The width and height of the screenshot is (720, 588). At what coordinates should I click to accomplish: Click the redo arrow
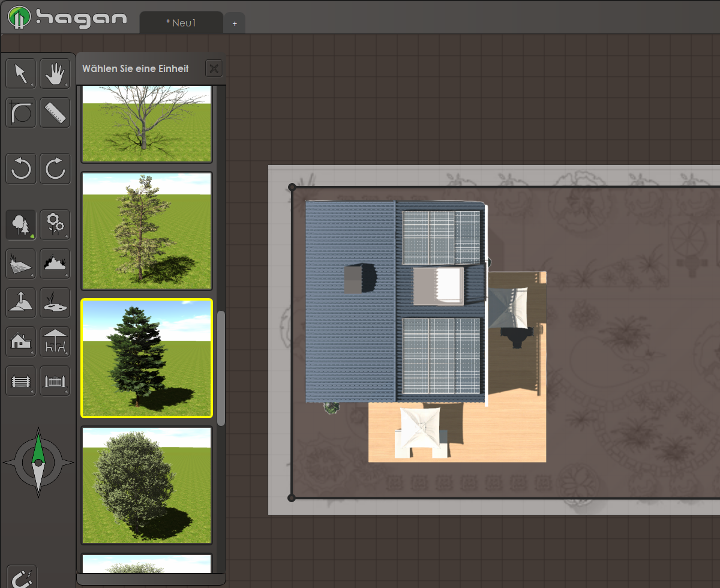coord(55,169)
